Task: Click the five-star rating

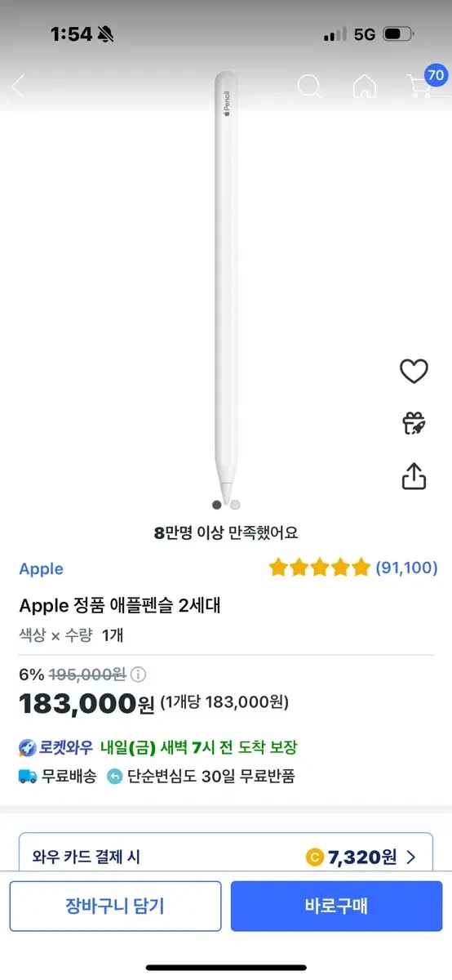Action: (x=319, y=568)
